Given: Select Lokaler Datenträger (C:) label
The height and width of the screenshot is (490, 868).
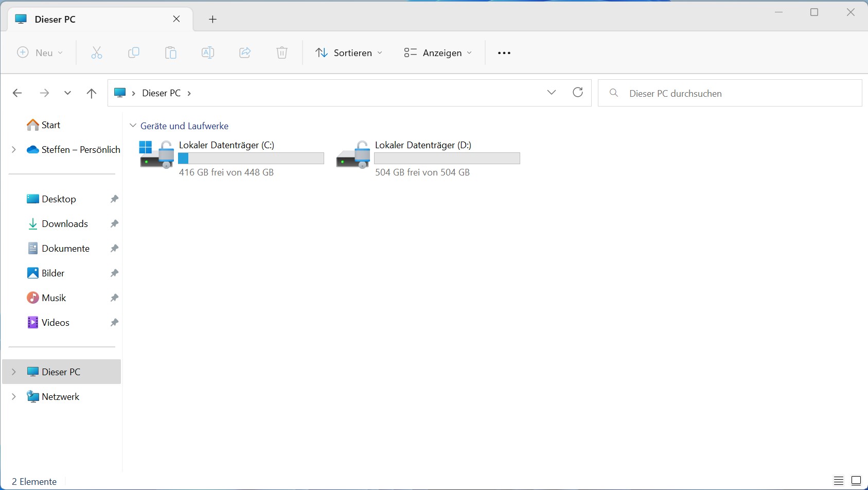Looking at the screenshot, I should pyautogui.click(x=226, y=145).
